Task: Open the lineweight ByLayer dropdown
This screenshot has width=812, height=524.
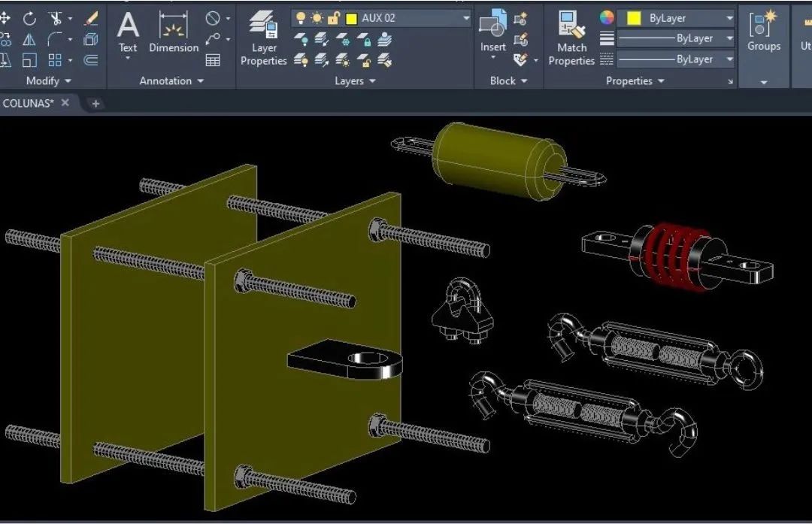Action: tap(729, 38)
